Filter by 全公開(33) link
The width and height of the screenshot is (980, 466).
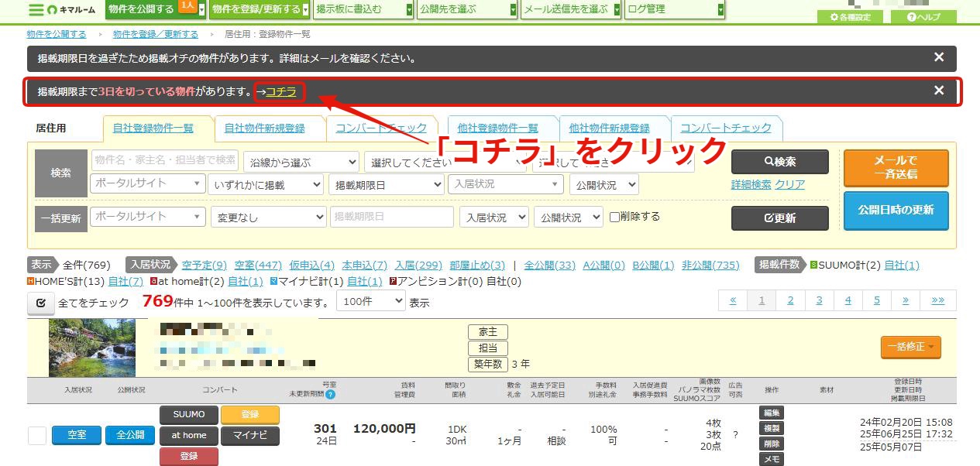pos(550,265)
